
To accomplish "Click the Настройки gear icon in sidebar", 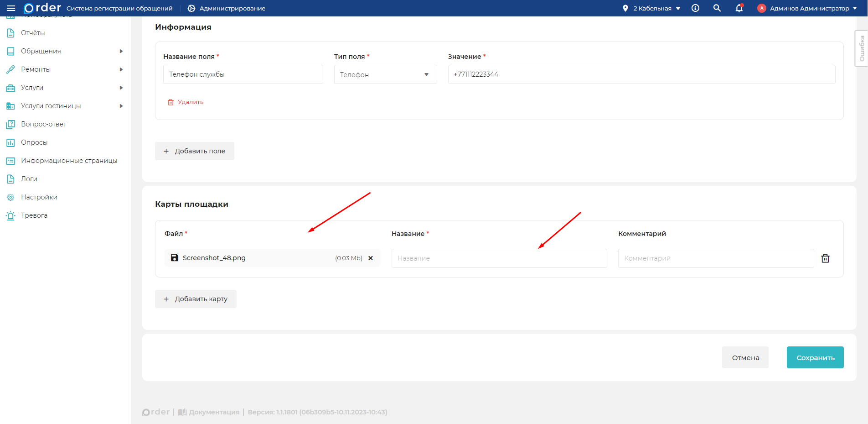I will pos(10,197).
